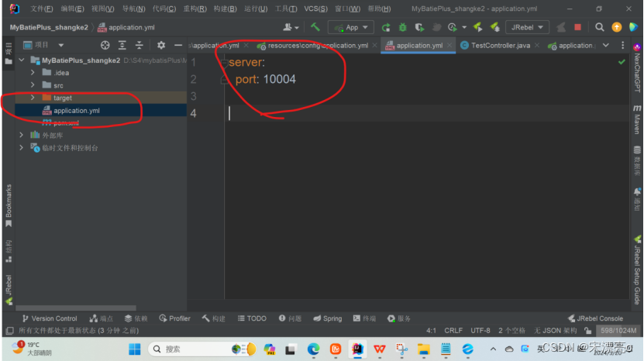Click the Build project hammer icon
This screenshot has width=644, height=361.
click(x=315, y=27)
